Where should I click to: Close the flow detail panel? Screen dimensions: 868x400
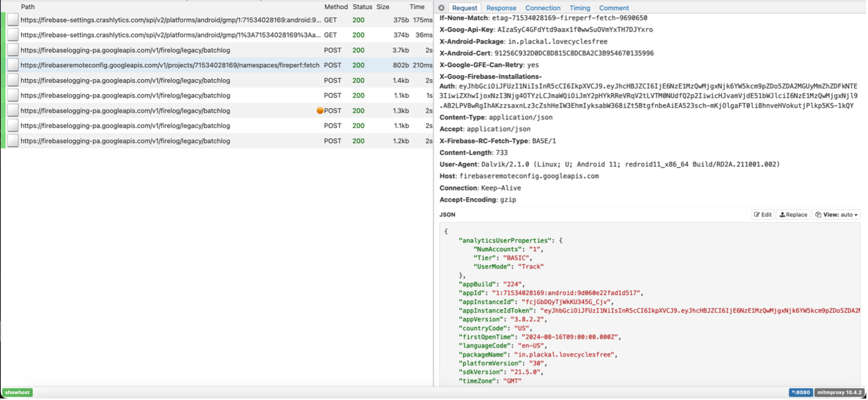tap(441, 8)
